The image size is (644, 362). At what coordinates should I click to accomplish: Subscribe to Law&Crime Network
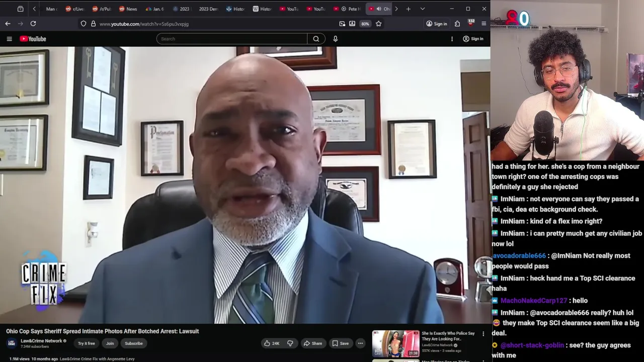click(x=134, y=343)
